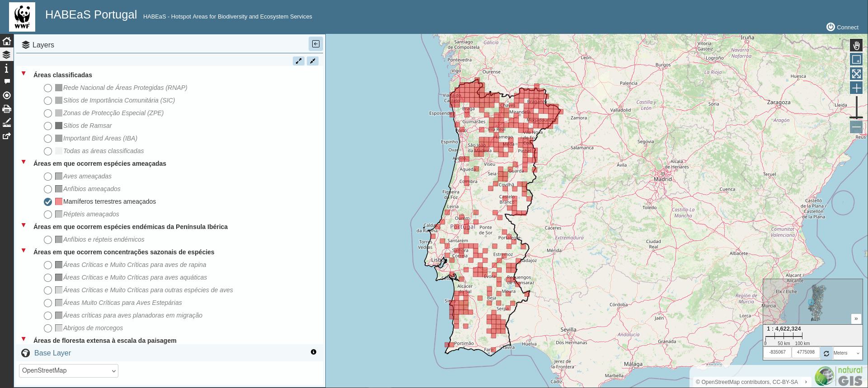Switch to the Layers sidebar tab
The height and width of the screenshot is (388, 868).
(x=7, y=55)
